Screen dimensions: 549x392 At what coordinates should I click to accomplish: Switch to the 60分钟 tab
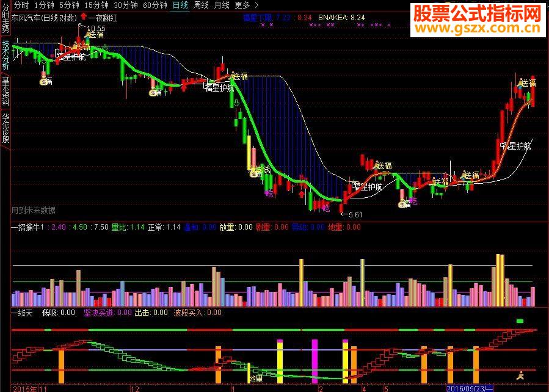coord(155,5)
